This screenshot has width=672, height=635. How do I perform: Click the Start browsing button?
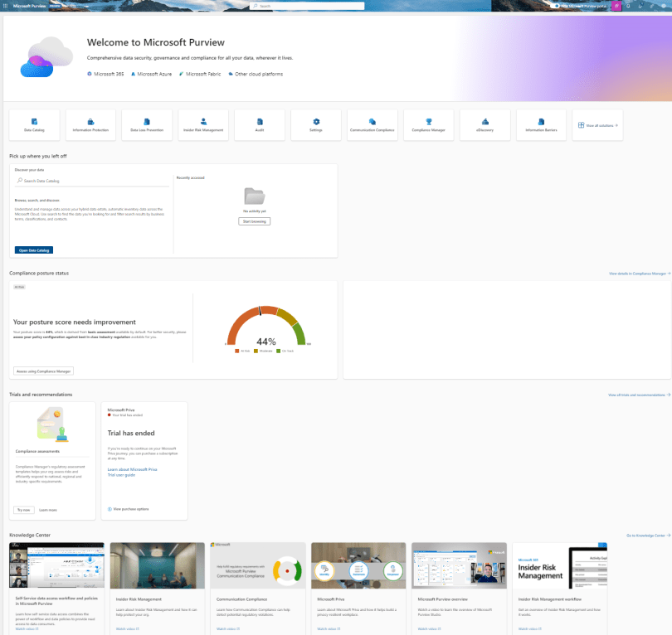click(254, 221)
